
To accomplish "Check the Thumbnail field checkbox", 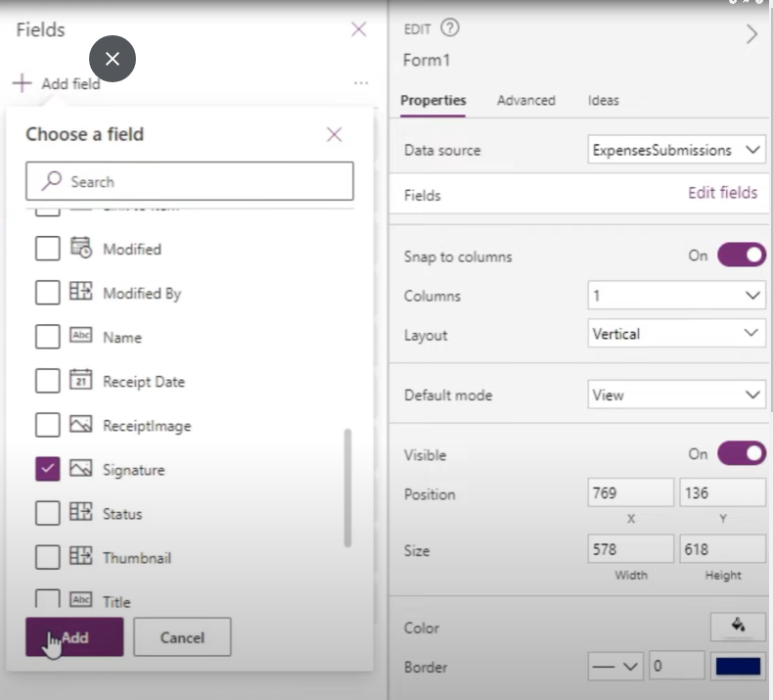I will [48, 557].
